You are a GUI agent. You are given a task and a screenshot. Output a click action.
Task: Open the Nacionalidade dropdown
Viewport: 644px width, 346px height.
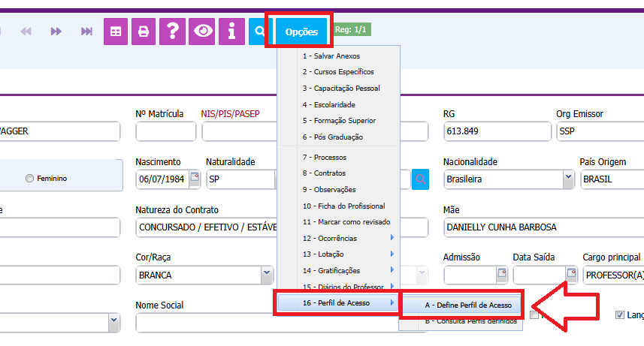pyautogui.click(x=569, y=179)
